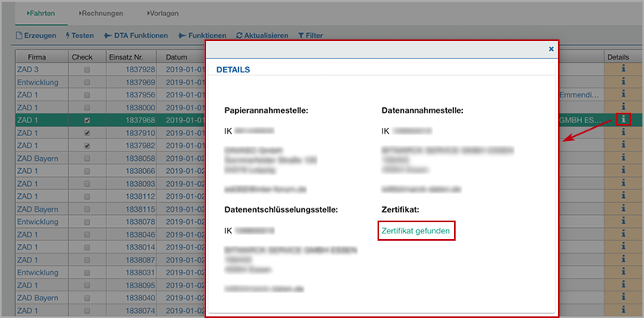Screen dimensions: 644x318
Task: Tick the checkbox for Einsatz 1838074
Action: pyautogui.click(x=87, y=311)
